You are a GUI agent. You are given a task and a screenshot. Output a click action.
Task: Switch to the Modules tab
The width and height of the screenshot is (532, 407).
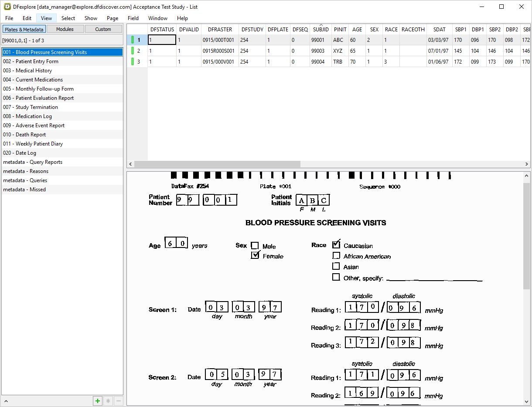click(65, 29)
